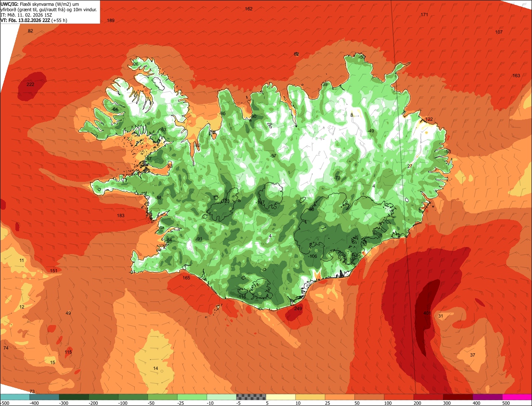Click the 115 value in the southwest ocean

68,352
